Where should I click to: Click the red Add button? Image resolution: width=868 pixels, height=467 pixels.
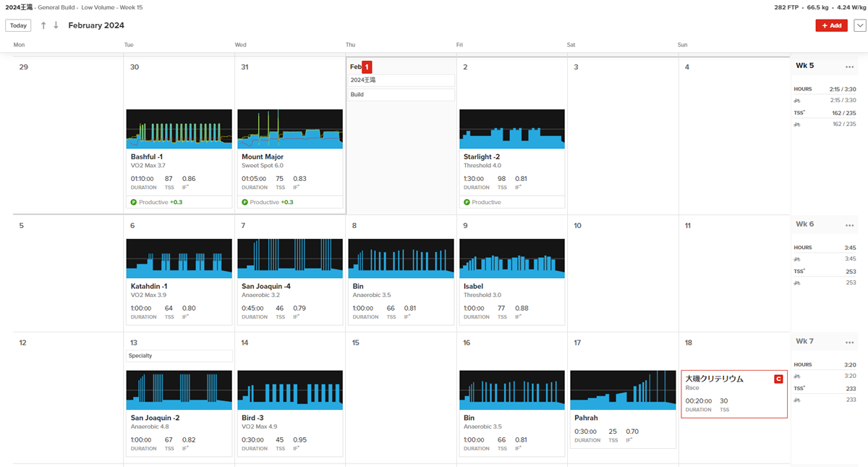click(x=831, y=25)
